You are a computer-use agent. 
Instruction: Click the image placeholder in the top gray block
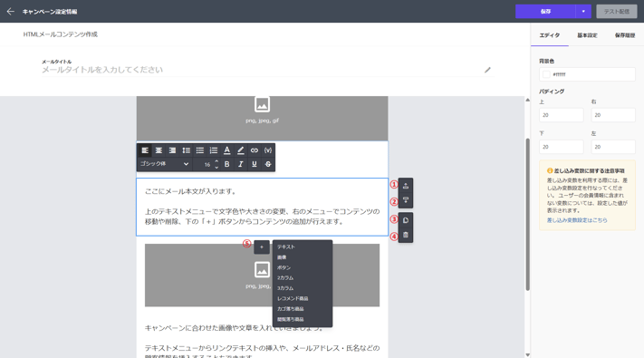pyautogui.click(x=262, y=104)
